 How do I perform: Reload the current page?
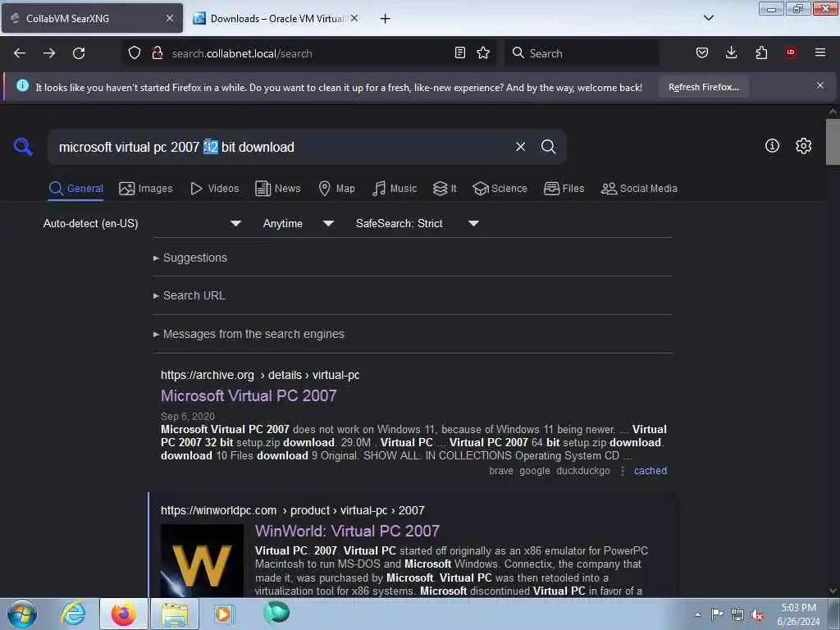(79, 53)
